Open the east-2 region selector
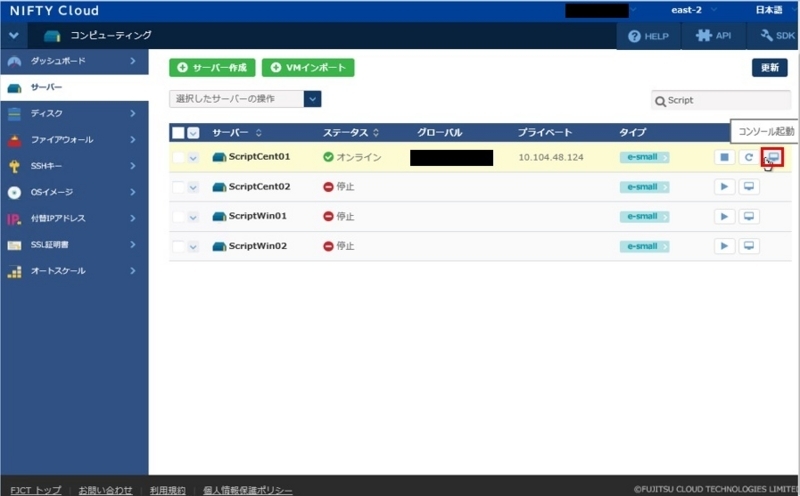 [693, 10]
